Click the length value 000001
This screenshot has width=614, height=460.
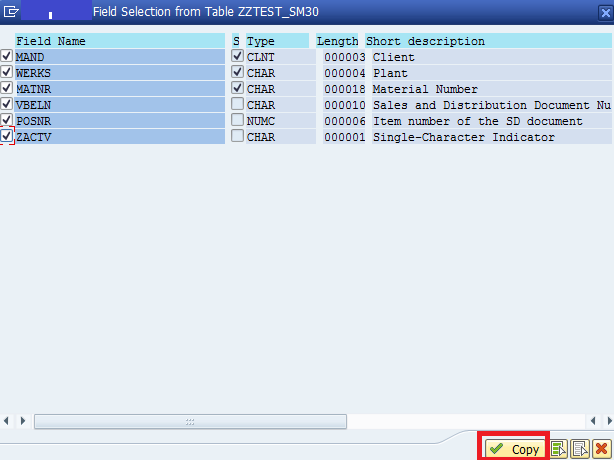pyautogui.click(x=344, y=137)
